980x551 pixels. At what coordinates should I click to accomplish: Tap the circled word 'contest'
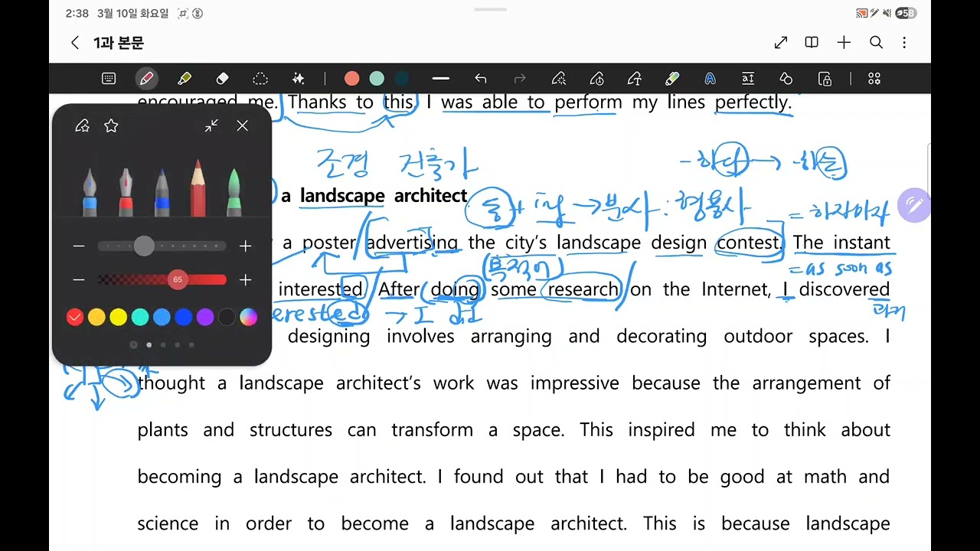(748, 243)
